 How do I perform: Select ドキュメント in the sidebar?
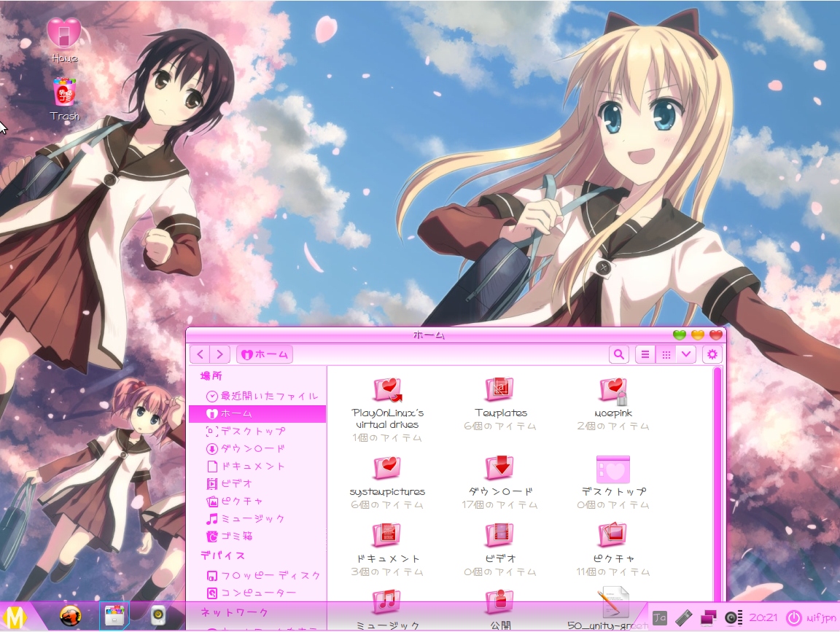(257, 466)
